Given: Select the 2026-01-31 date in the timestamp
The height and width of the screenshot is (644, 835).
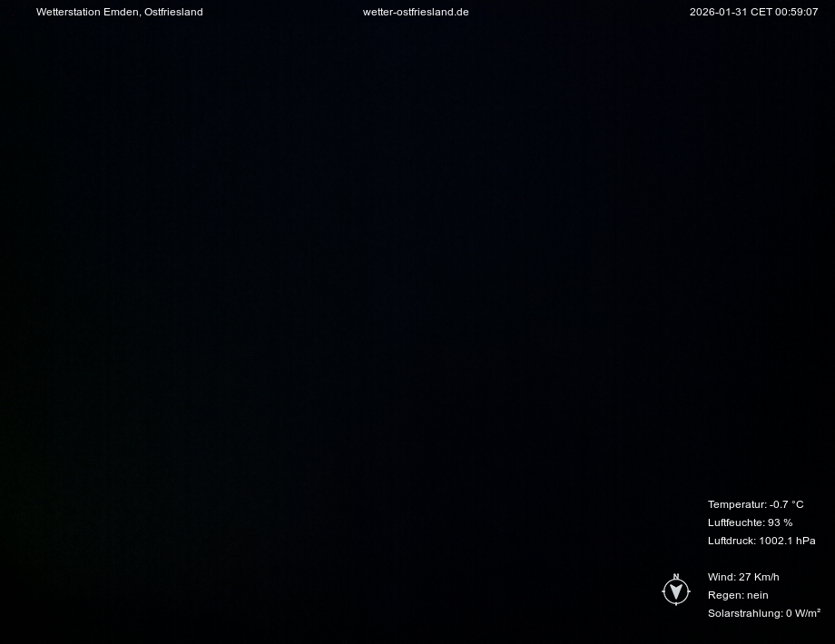Looking at the screenshot, I should [x=718, y=12].
